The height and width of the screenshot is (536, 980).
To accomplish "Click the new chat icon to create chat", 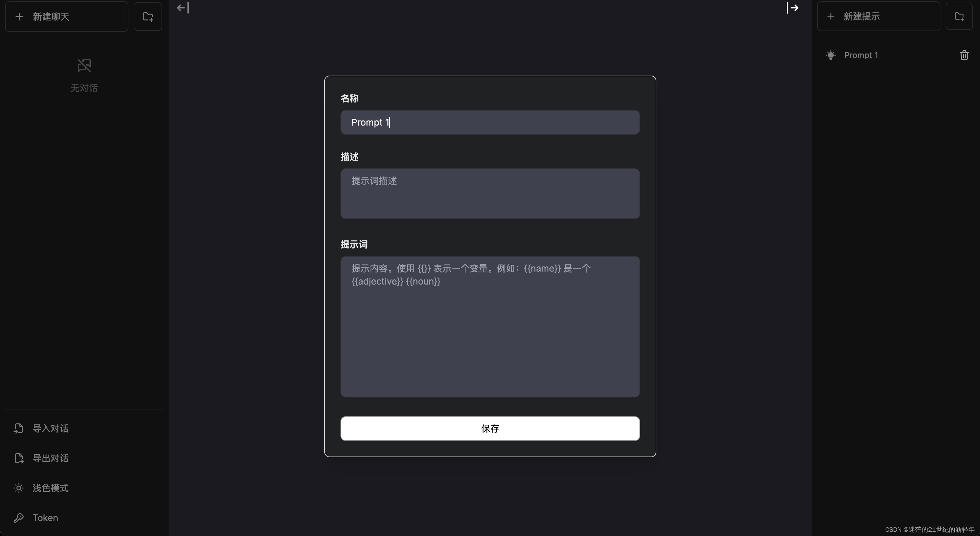I will point(66,17).
